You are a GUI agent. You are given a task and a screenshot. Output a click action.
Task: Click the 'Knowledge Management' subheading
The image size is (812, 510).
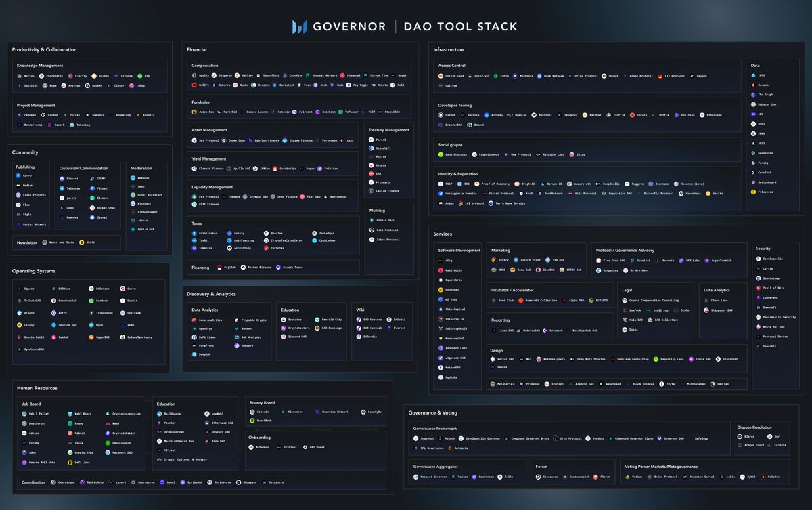40,66
